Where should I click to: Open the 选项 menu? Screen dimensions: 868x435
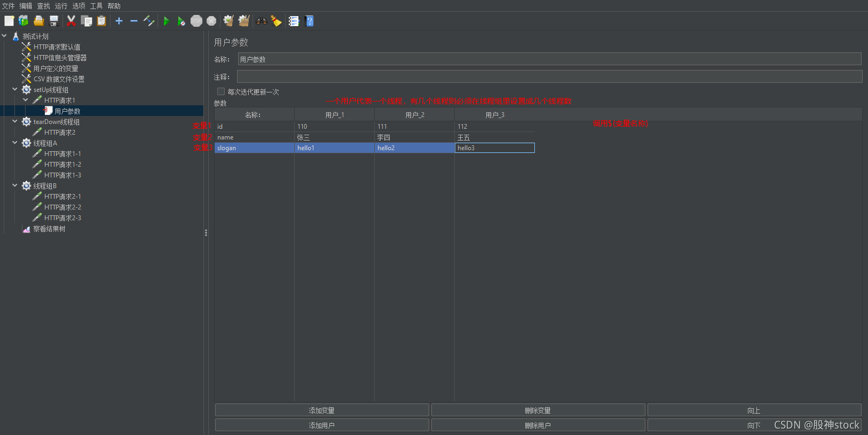click(x=78, y=6)
